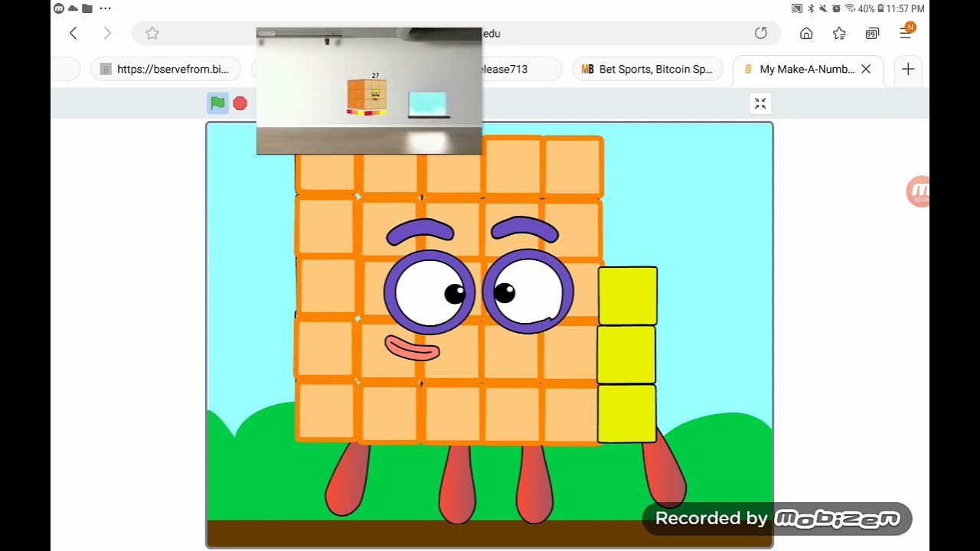The width and height of the screenshot is (980, 551).
Task: Tap the 40% battery indicator
Action: [x=871, y=8]
